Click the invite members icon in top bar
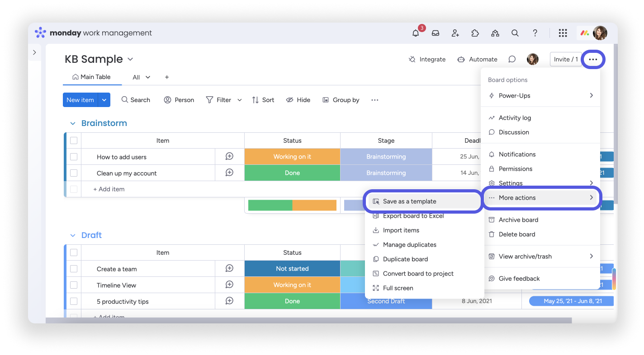The image size is (644, 355). (455, 33)
